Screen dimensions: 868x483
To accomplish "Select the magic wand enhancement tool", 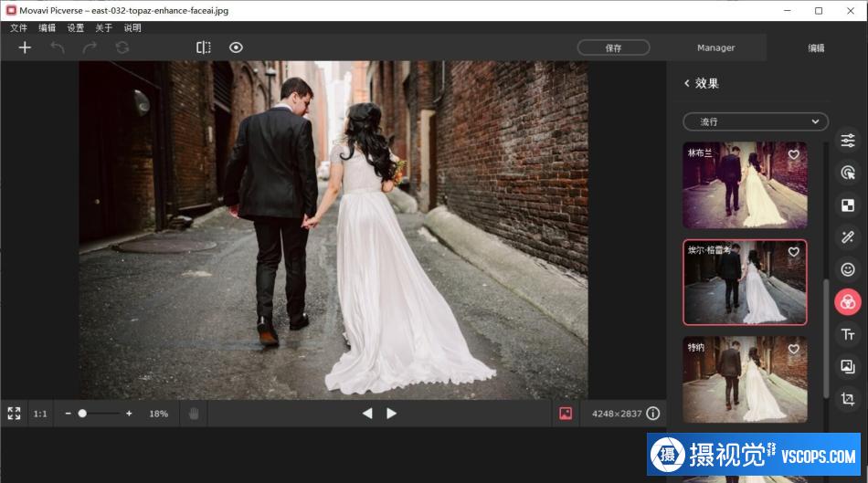I will point(848,237).
